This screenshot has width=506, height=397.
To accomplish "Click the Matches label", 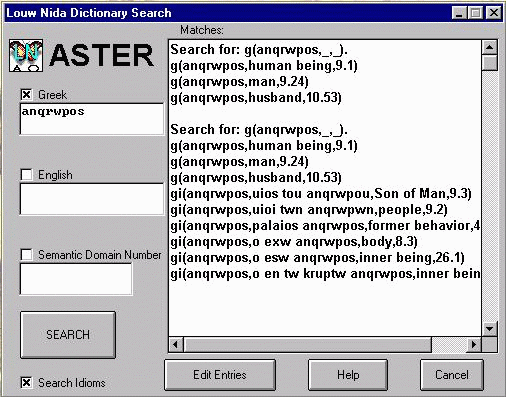I will point(202,30).
